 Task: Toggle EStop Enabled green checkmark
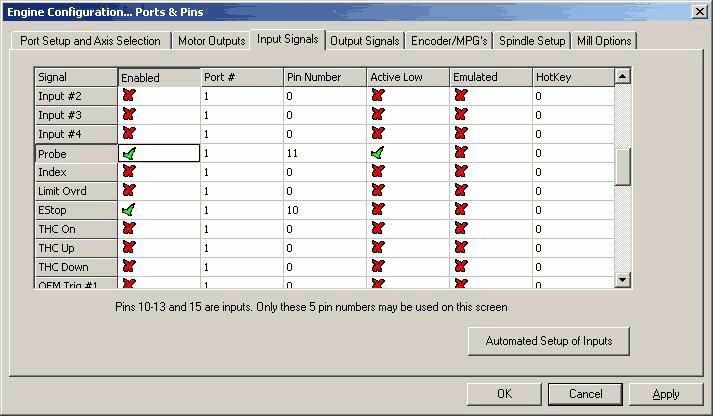128,210
